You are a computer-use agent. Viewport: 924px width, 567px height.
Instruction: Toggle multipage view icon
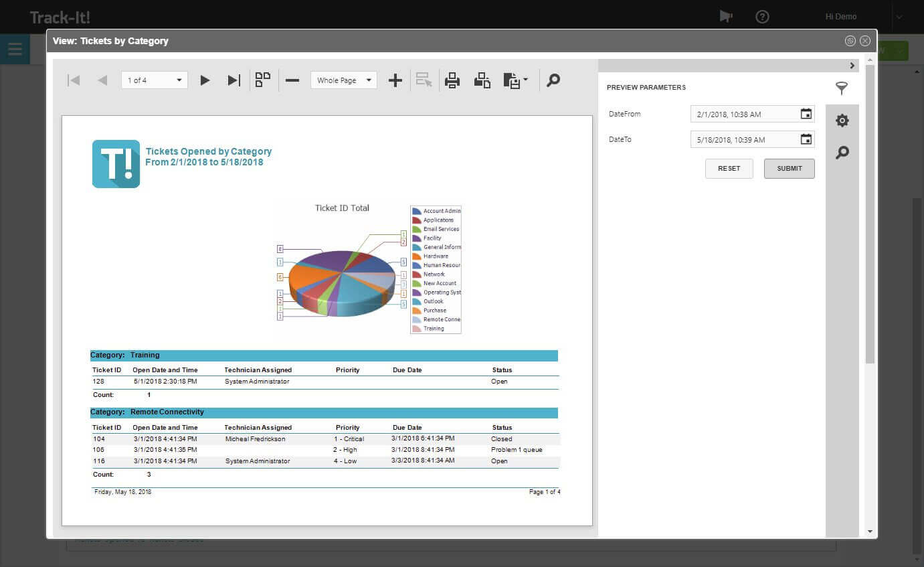tap(263, 80)
